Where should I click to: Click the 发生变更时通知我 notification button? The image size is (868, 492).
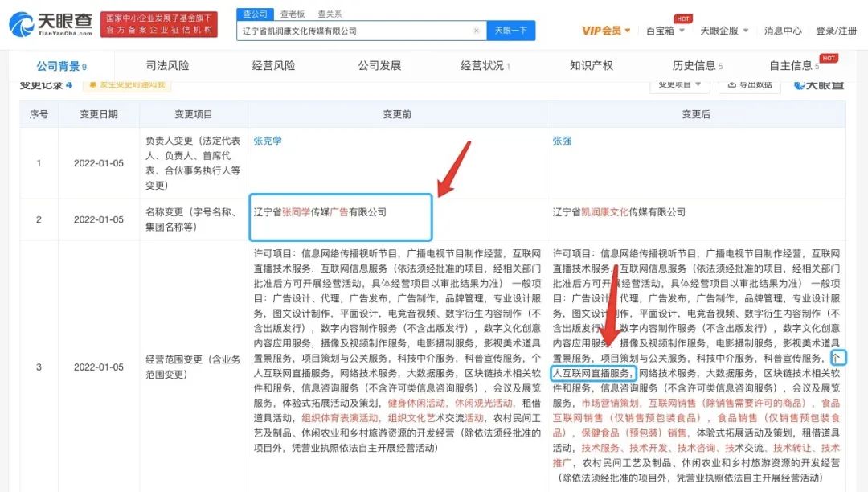pos(127,84)
